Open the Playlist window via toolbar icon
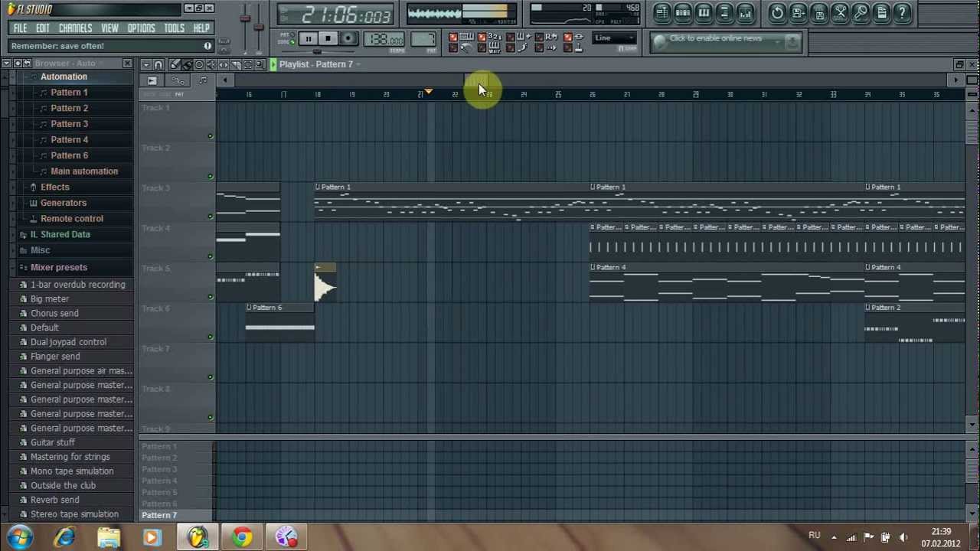This screenshot has width=980, height=551. (x=662, y=12)
